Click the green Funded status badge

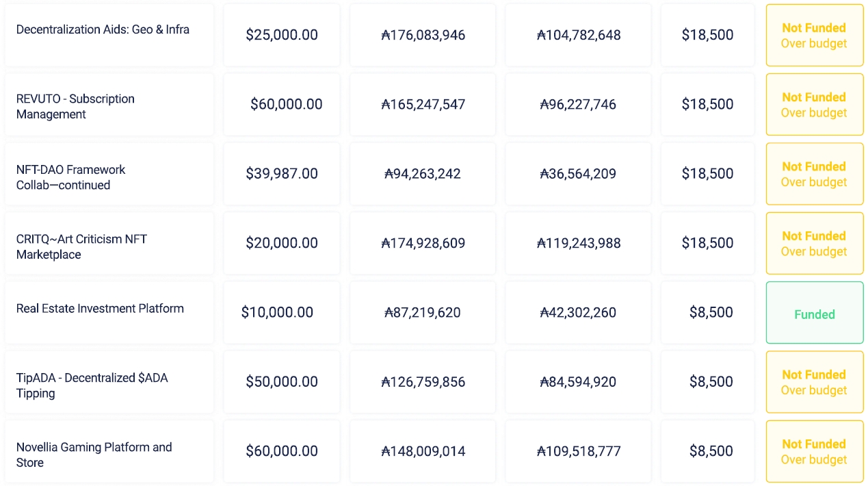[814, 314]
